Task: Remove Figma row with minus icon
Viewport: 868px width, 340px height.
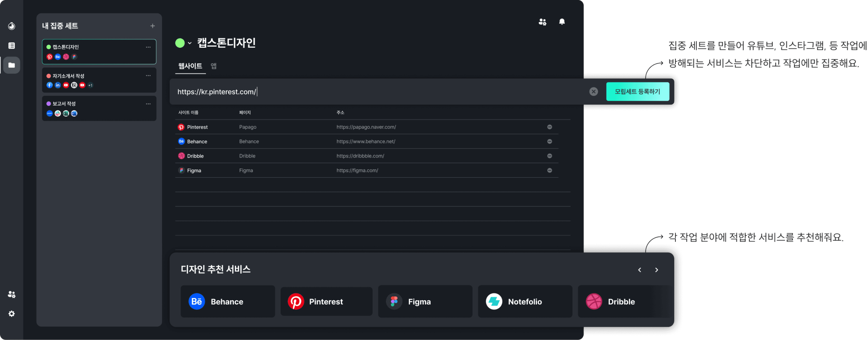Action: pyautogui.click(x=549, y=170)
